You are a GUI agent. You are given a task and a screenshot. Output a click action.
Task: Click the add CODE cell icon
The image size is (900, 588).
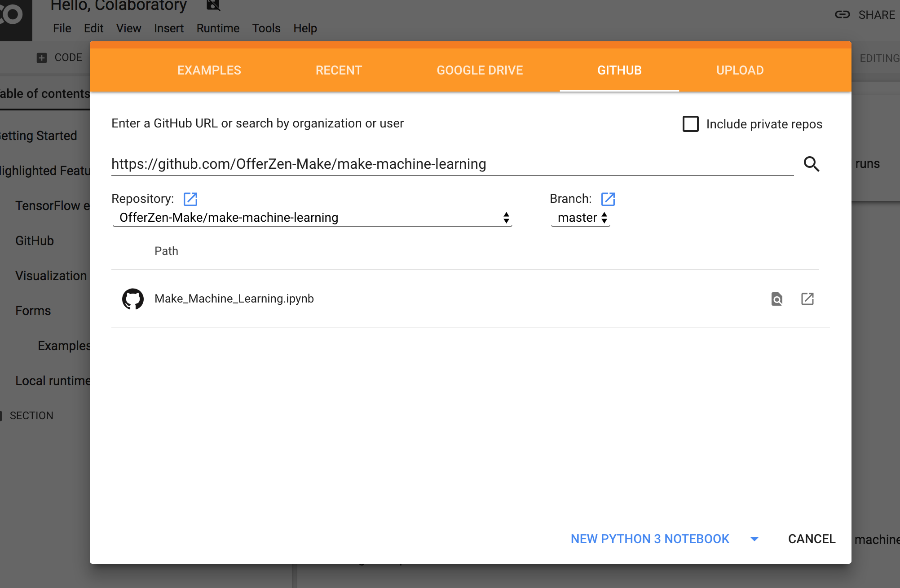[x=42, y=58]
